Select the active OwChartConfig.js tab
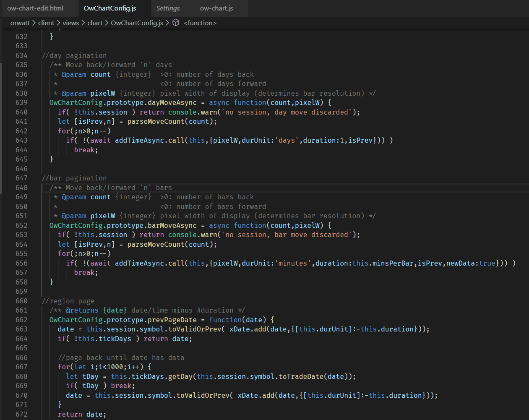This screenshot has height=420, width=529. point(110,8)
